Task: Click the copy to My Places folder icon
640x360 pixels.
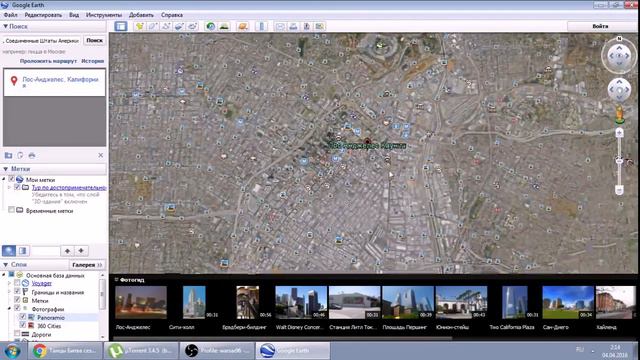Action: (8, 156)
